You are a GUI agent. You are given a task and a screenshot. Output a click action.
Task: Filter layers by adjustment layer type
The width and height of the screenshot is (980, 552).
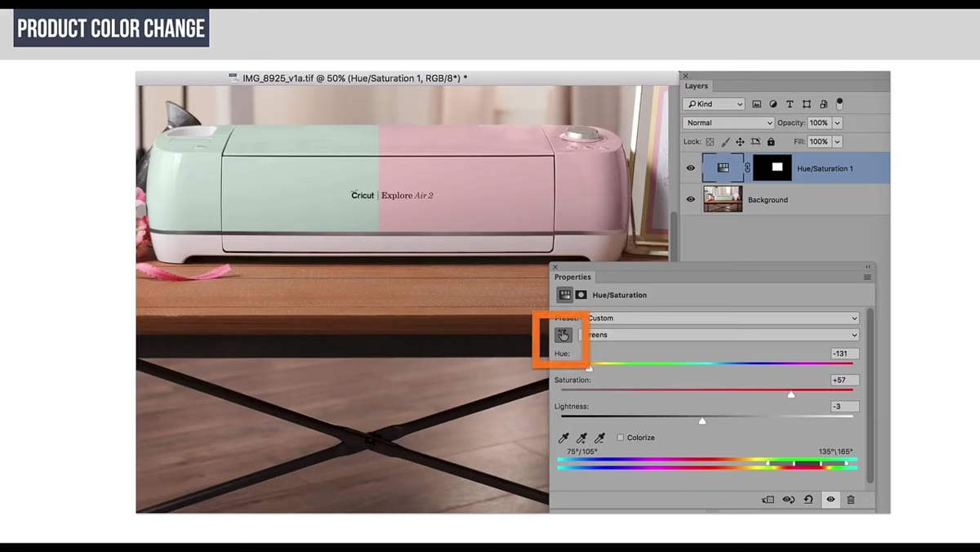tap(773, 105)
